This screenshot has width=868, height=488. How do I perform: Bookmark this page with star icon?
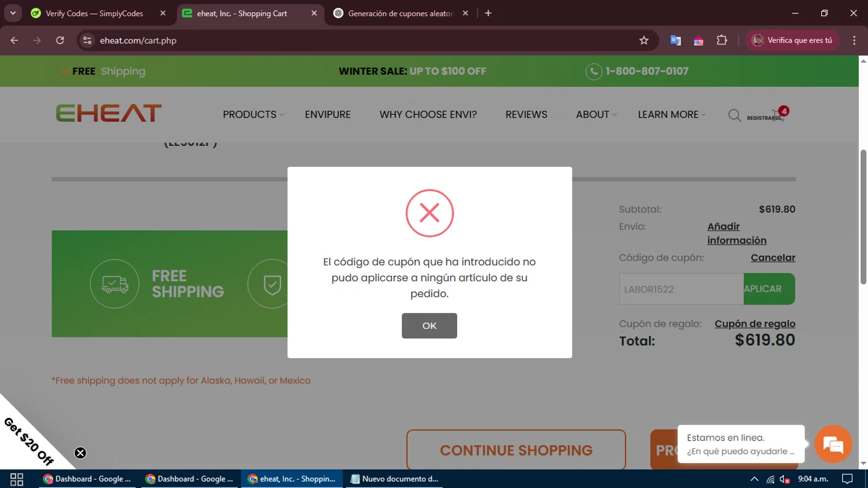coord(644,40)
